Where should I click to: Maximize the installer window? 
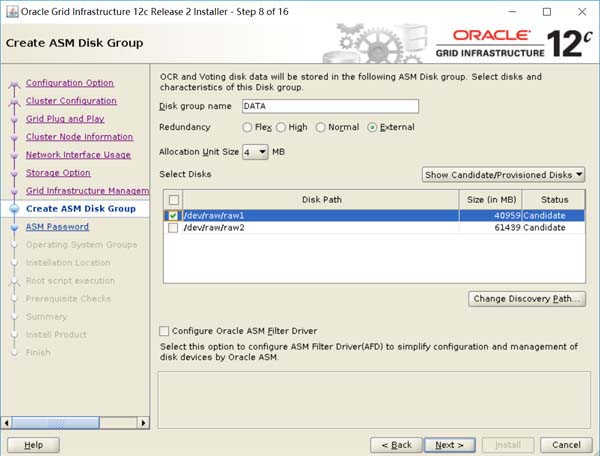(x=547, y=12)
